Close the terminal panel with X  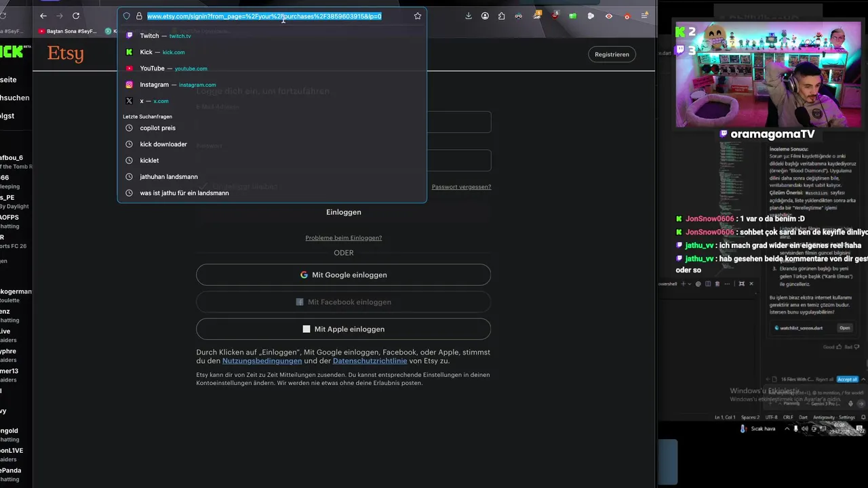[751, 284]
